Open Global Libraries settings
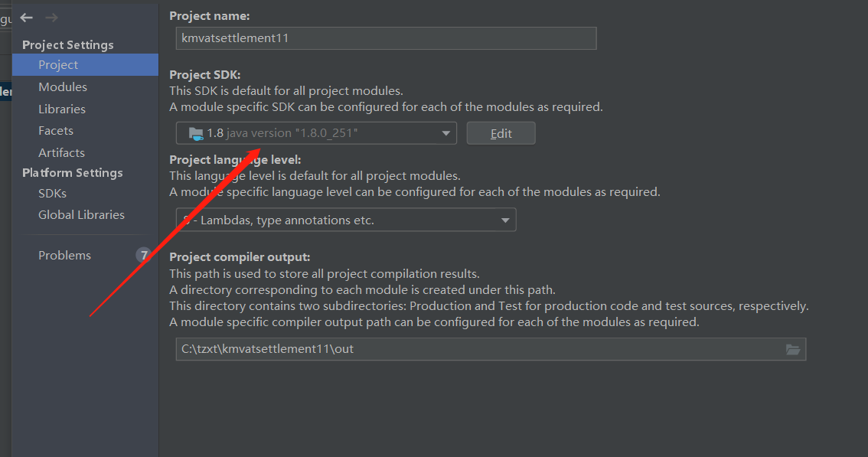 click(x=81, y=215)
